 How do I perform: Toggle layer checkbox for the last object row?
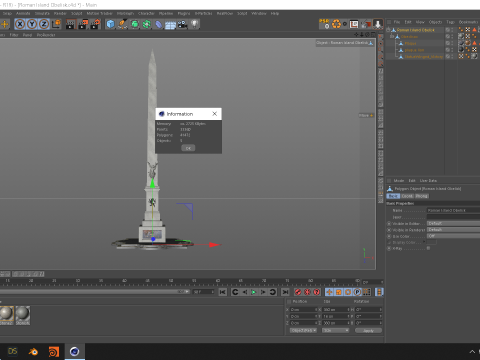click(448, 57)
